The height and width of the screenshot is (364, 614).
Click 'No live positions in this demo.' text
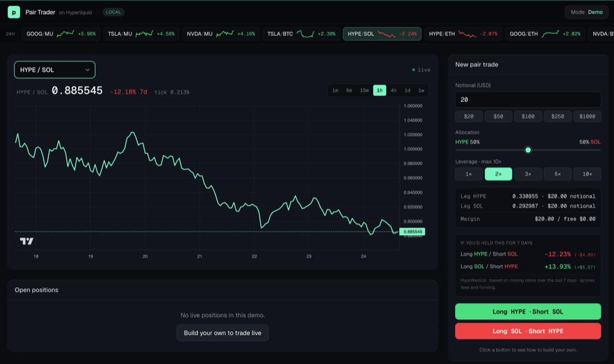[222, 315]
